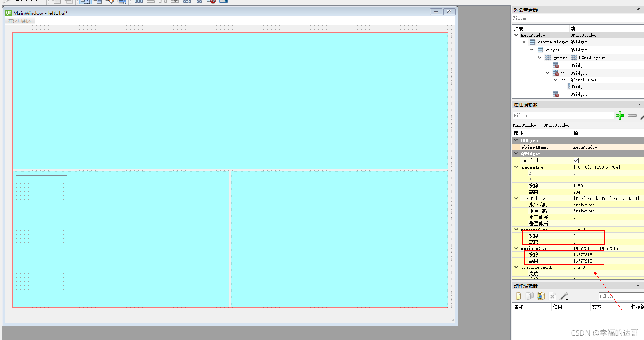This screenshot has width=644, height=340.
Task: Click the grid layout icon before gr...ut
Action: coord(548,58)
